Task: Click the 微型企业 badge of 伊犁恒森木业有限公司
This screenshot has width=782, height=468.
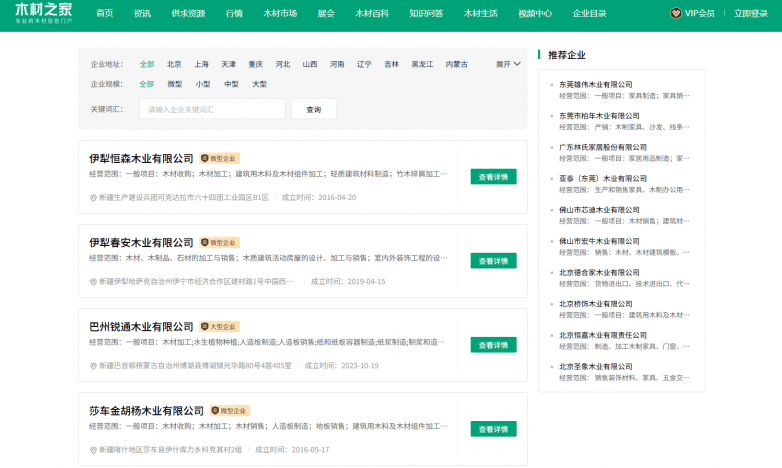Action: point(219,158)
